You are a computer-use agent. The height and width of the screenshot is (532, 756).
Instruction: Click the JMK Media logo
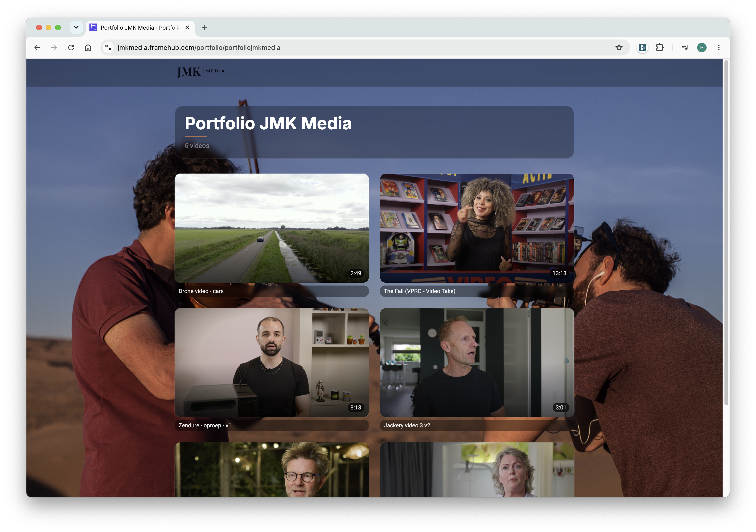201,72
